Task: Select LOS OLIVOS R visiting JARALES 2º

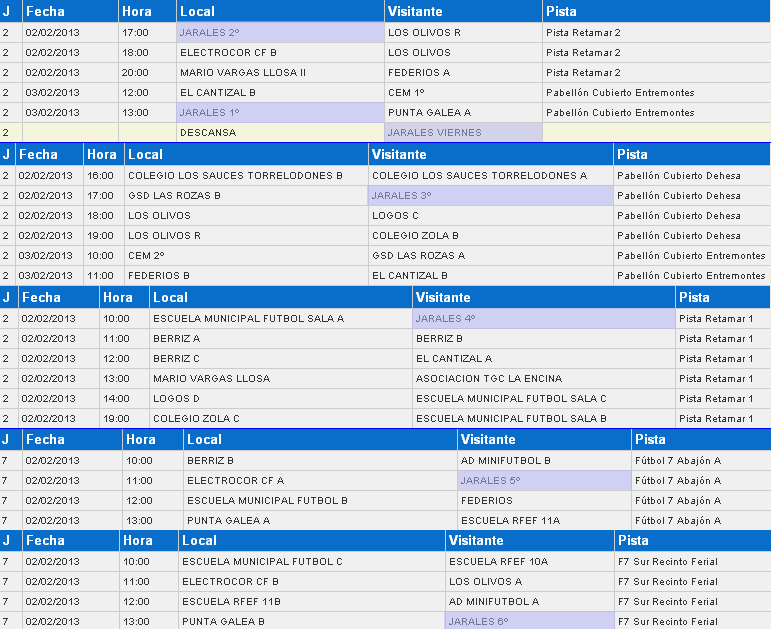Action: [463, 33]
